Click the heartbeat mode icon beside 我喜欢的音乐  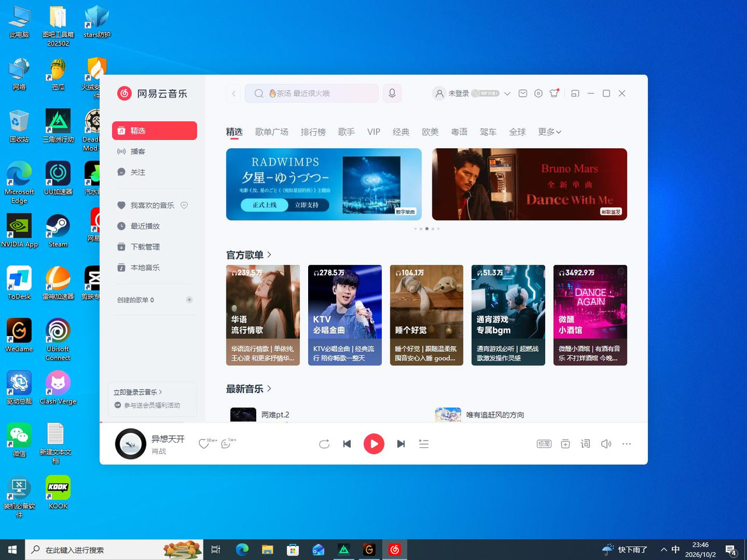point(184,205)
